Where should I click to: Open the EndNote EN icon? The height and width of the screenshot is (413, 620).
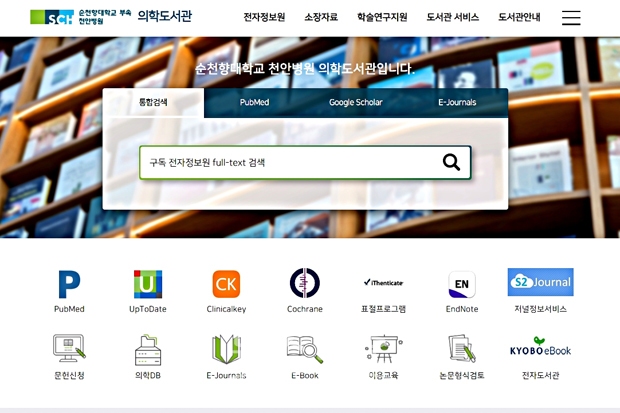462,284
